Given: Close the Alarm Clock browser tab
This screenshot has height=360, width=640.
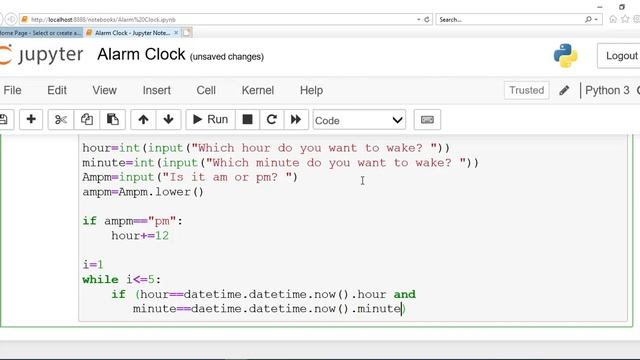Looking at the screenshot, I should 176,32.
